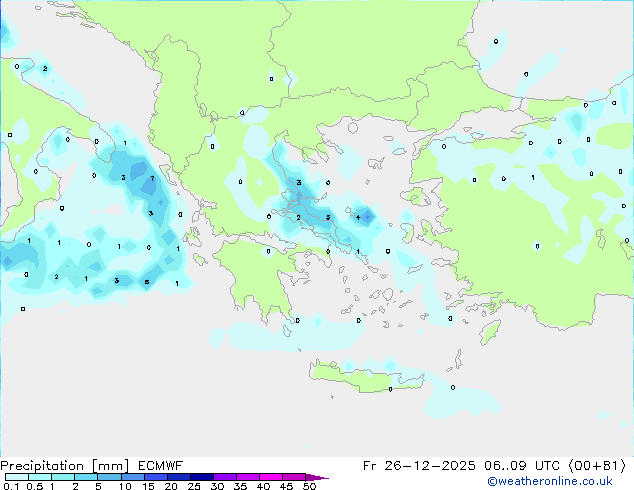634x490 pixels.
Task: Pick the legend swatch between 10 and 15
Action: (132, 477)
